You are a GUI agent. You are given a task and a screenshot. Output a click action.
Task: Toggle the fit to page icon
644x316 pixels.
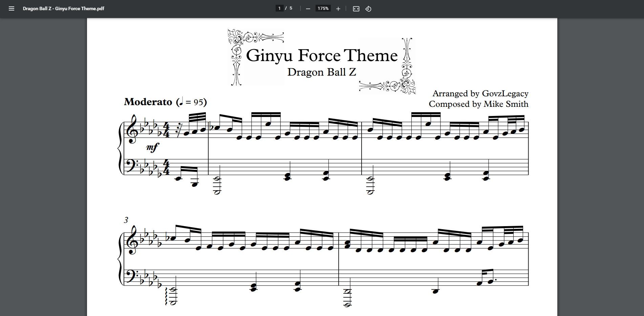[x=356, y=9]
